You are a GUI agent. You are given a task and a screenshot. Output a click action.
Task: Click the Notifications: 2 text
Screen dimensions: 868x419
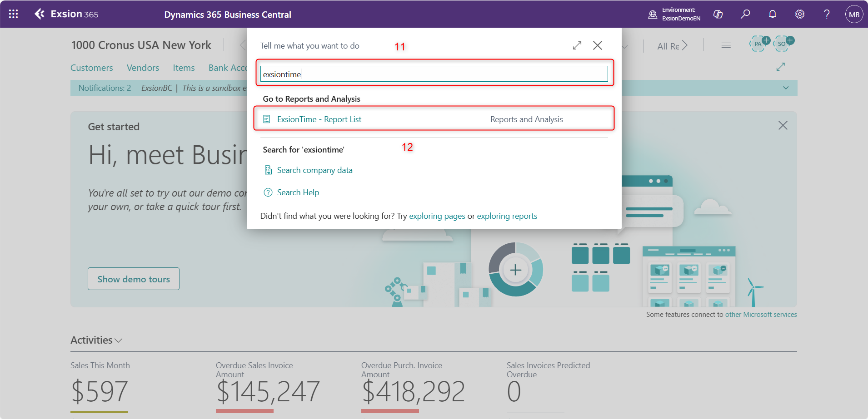point(105,88)
